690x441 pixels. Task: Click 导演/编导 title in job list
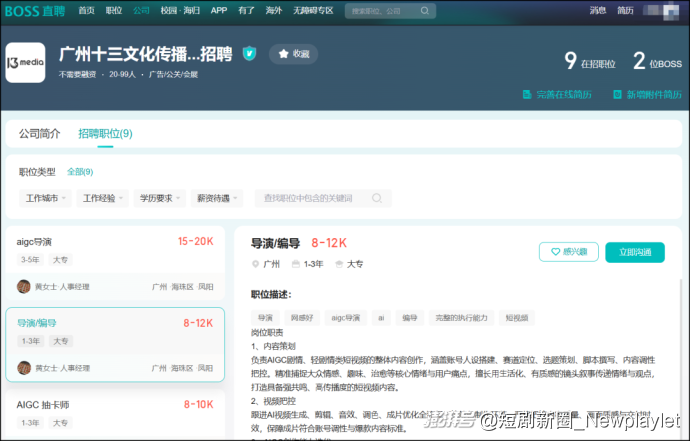(37, 323)
